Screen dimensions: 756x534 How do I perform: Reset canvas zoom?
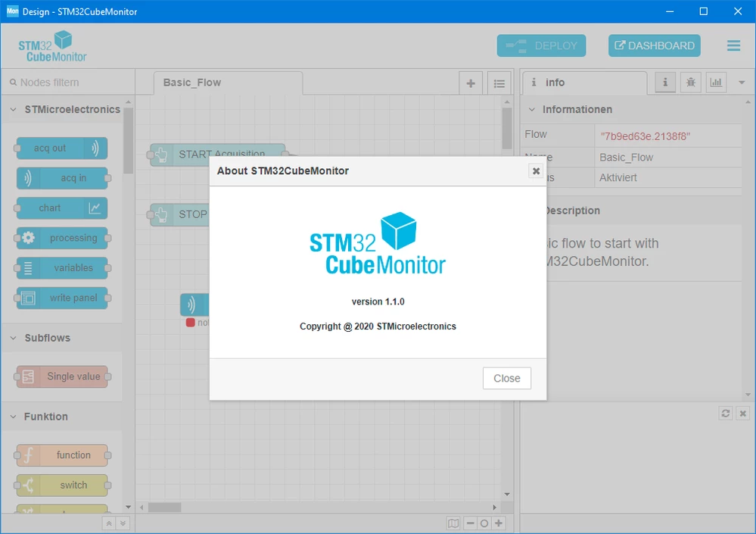(484, 523)
